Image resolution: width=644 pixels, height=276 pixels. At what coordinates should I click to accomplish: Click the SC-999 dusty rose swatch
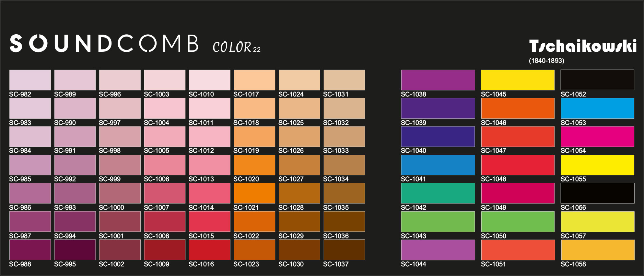point(120,165)
